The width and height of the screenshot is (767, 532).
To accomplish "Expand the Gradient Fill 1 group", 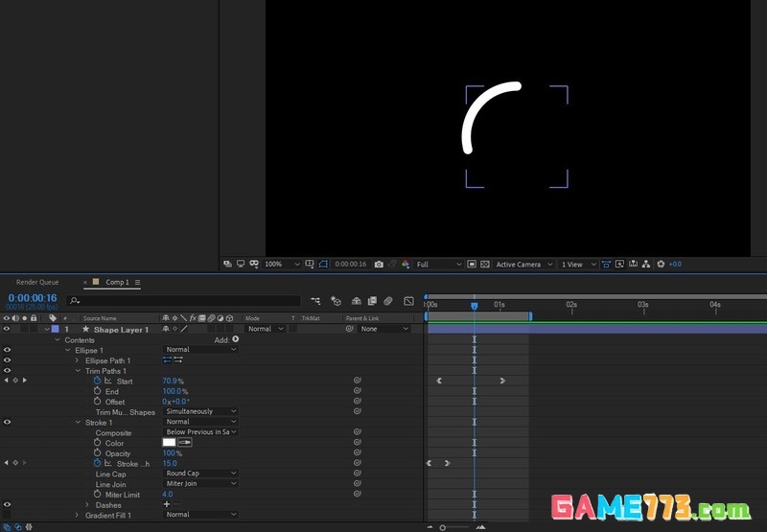I will point(77,515).
